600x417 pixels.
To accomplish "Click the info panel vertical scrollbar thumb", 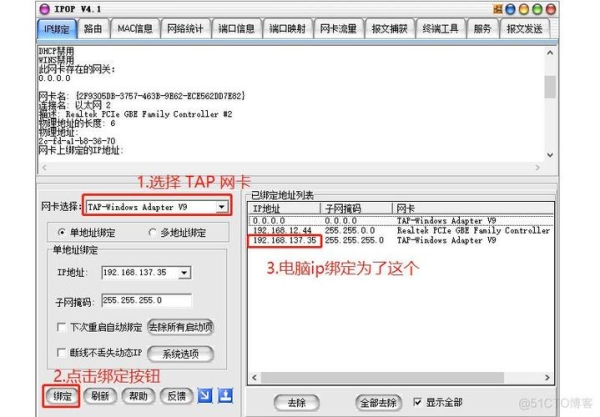I will pos(550,87).
